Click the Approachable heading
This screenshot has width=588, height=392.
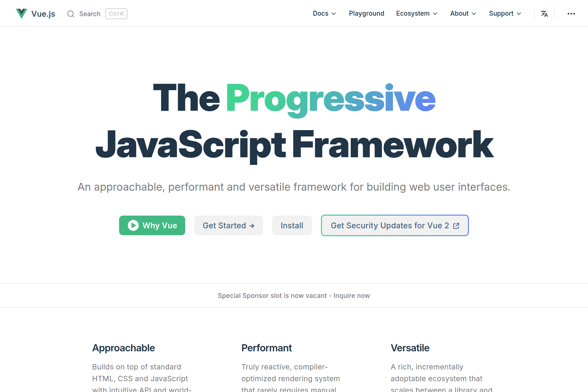point(123,348)
